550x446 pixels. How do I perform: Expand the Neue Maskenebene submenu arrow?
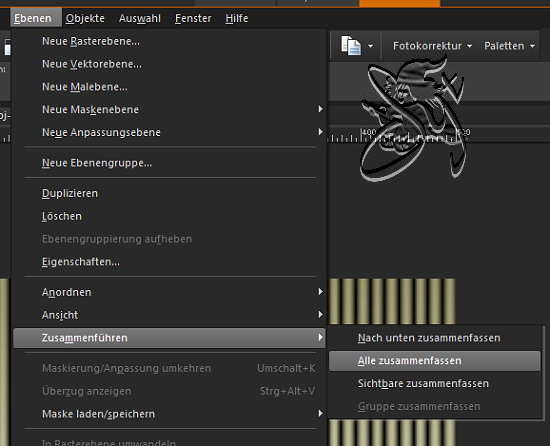point(320,109)
